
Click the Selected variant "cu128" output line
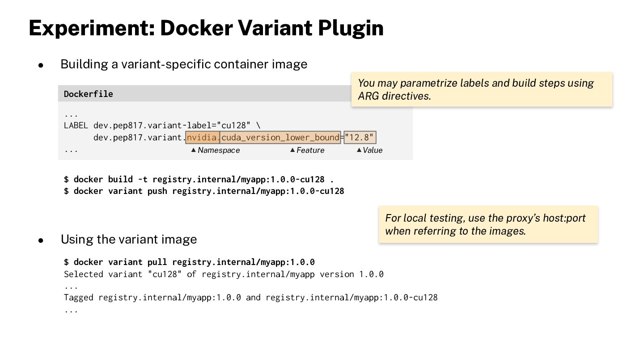(x=224, y=274)
